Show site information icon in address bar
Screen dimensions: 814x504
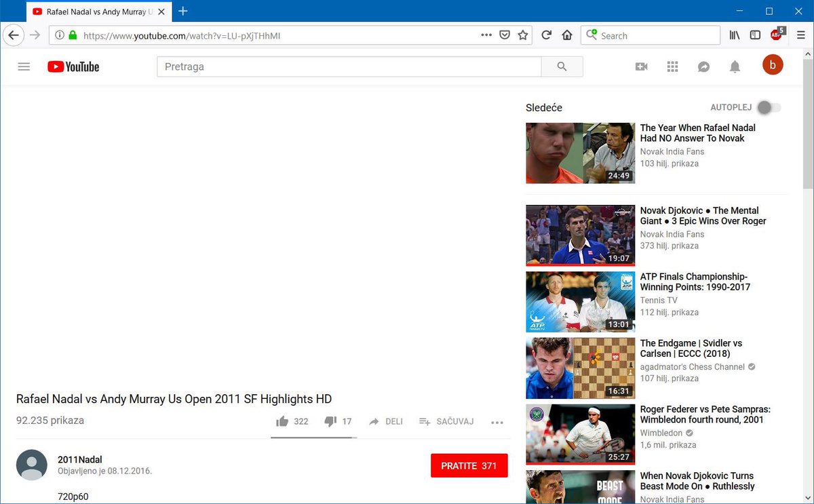coord(60,35)
